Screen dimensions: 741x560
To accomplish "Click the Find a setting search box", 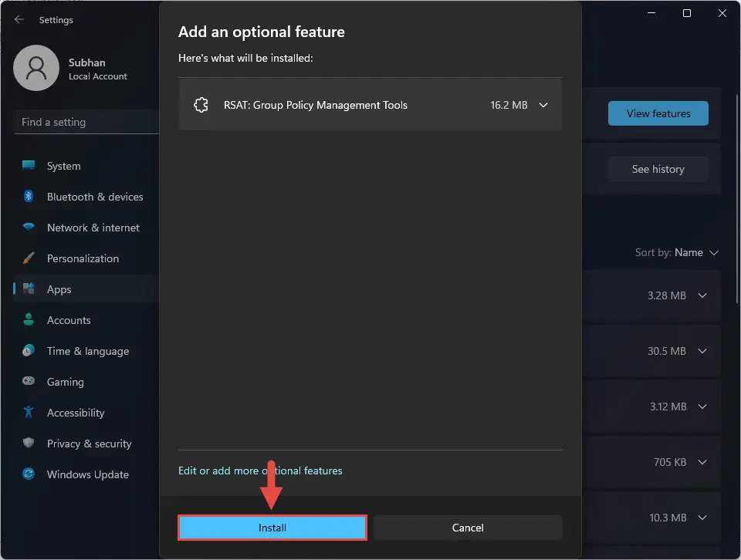I will (x=87, y=123).
